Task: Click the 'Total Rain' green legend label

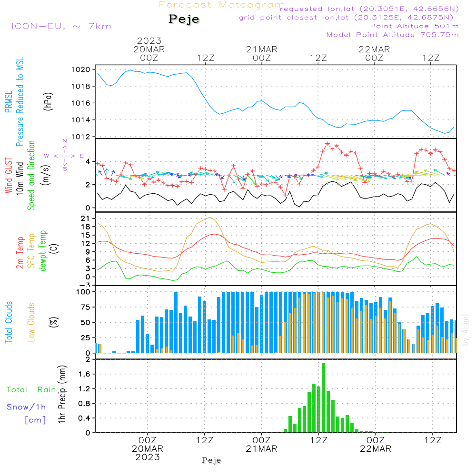Action: click(31, 390)
